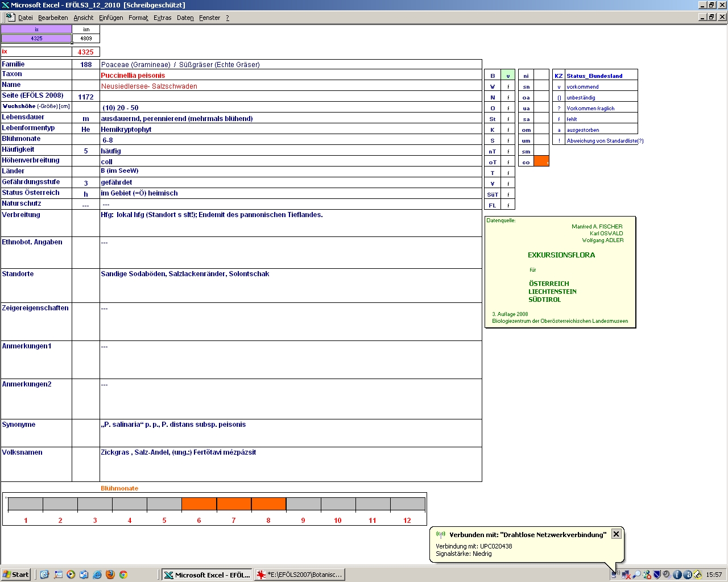Click the gray month 1 bar in Blühmonate
This screenshot has height=582, width=728.
26,504
